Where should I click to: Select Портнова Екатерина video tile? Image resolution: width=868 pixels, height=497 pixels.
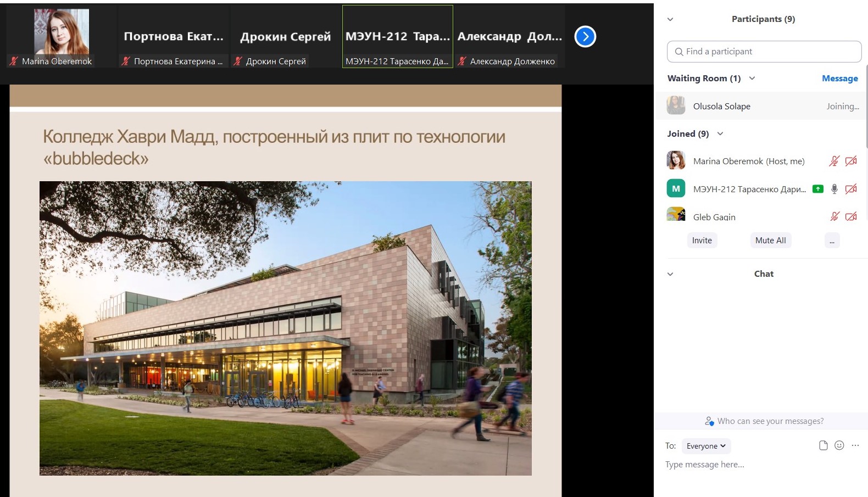pos(174,37)
